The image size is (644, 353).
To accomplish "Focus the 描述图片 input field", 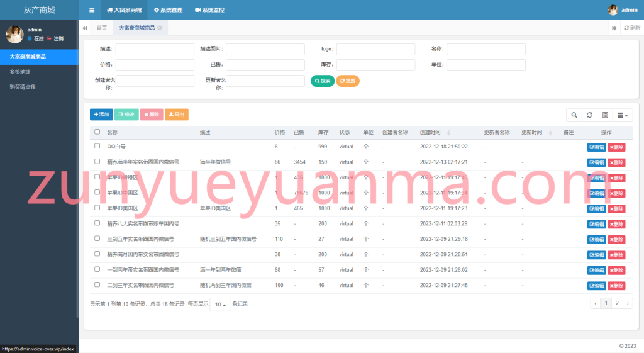I will pos(265,49).
